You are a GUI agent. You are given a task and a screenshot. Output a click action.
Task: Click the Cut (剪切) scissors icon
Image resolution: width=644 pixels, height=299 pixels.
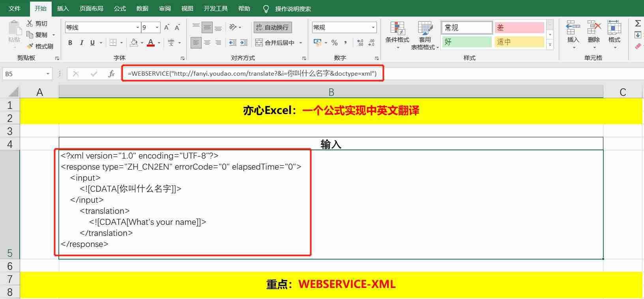pos(30,23)
